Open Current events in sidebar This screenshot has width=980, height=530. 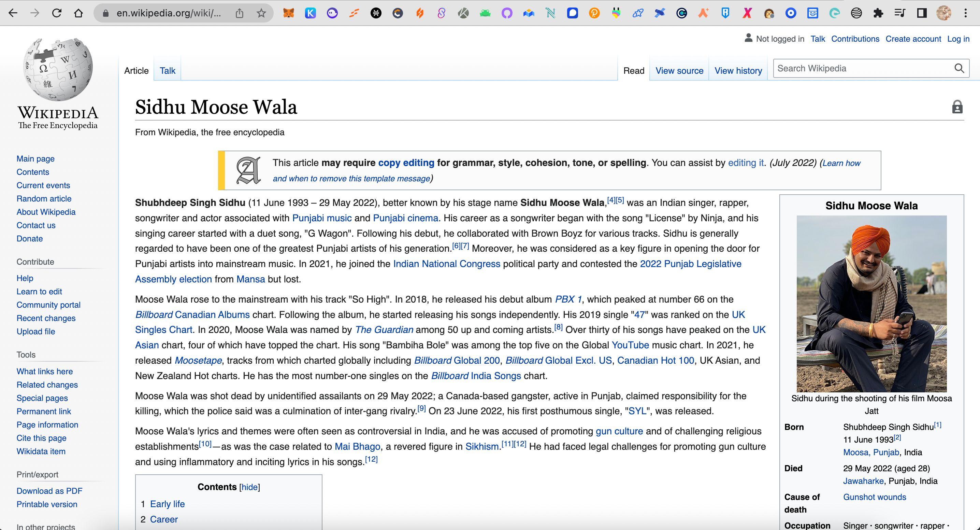(43, 185)
